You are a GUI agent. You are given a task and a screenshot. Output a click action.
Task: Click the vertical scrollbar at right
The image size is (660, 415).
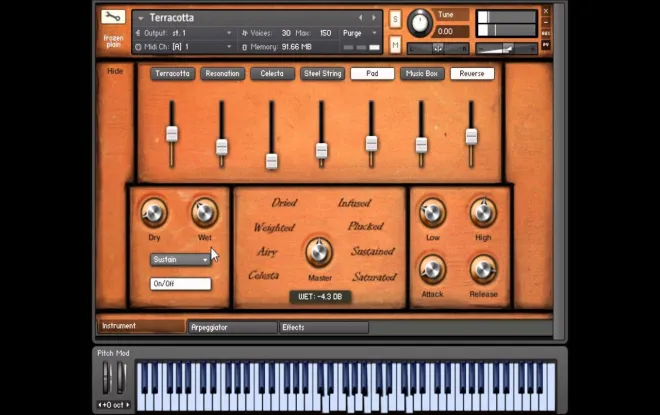point(559,170)
